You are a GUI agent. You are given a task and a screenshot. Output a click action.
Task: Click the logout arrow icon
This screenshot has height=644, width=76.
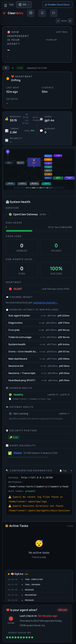tap(54, 13)
